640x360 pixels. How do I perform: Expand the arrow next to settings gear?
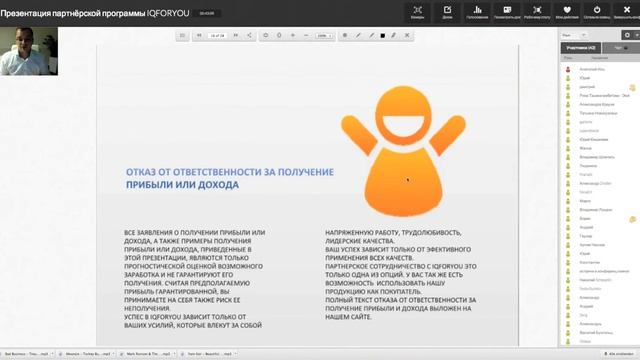636,35
